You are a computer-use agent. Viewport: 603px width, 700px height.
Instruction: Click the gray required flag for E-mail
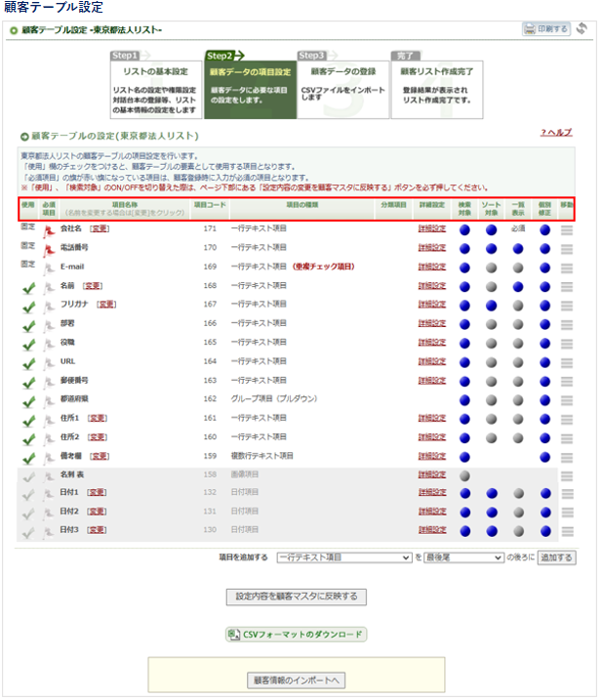49,269
